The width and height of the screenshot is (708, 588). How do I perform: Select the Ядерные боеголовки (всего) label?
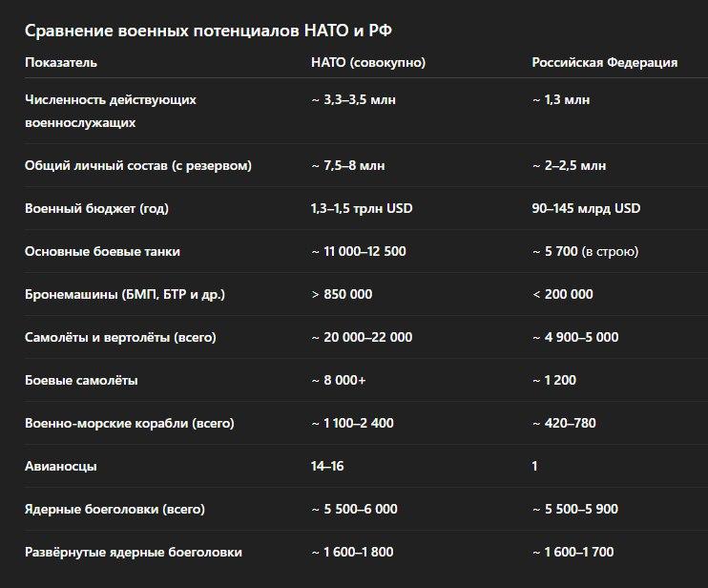tap(115, 509)
